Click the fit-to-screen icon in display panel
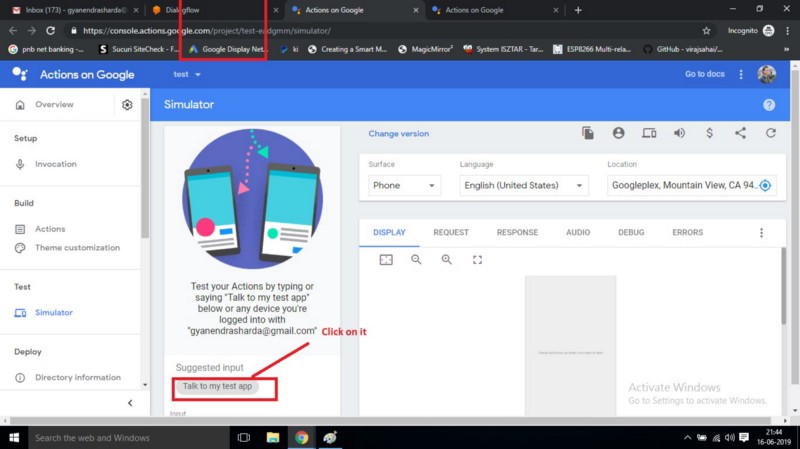This screenshot has width=800, height=449. (386, 260)
